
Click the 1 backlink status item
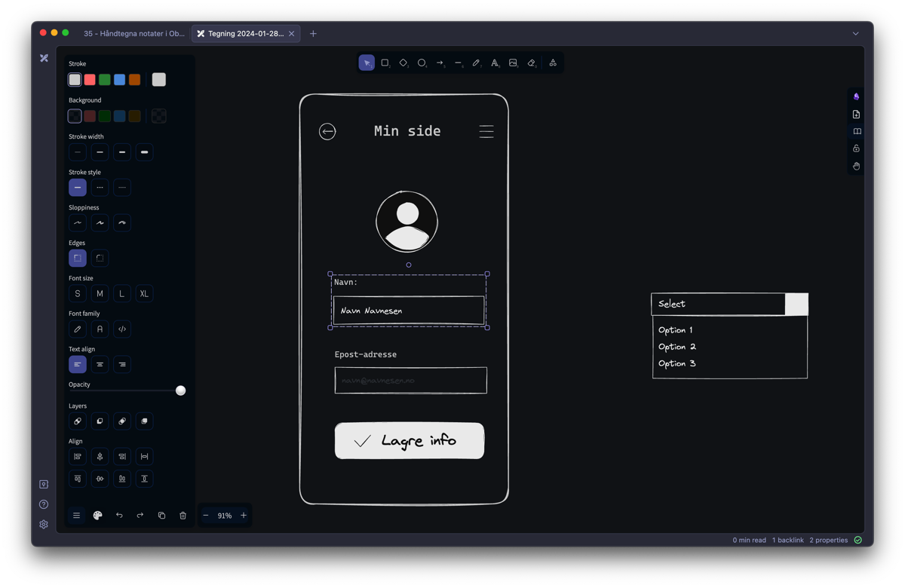coord(787,541)
